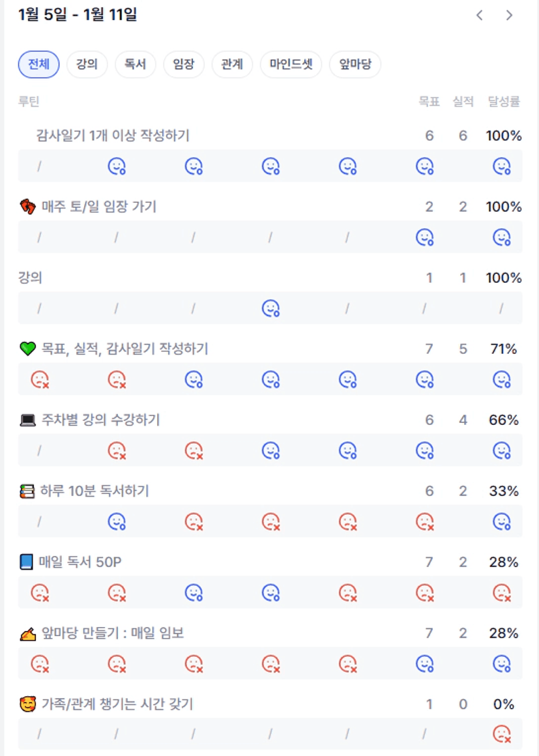Click the 달성률 column header
The image size is (539, 756).
[x=504, y=102]
